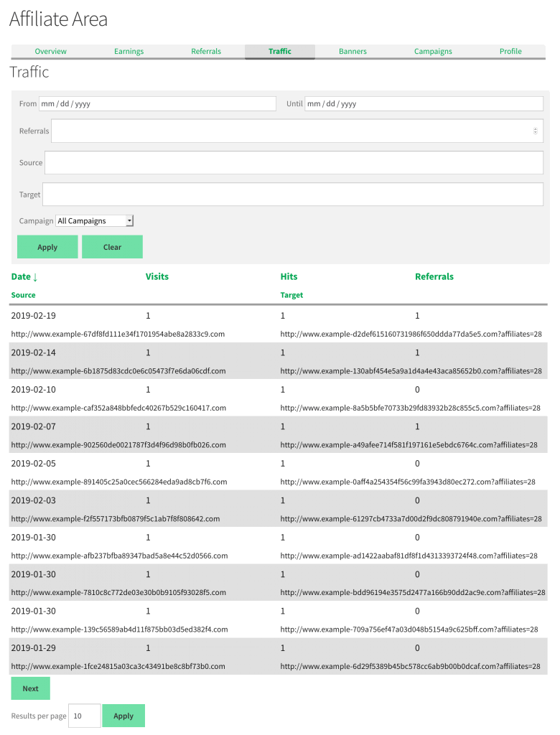Screen dimensions: 560x735
Task: Select target URL starting example-0aff4a25
Action: coord(408,482)
